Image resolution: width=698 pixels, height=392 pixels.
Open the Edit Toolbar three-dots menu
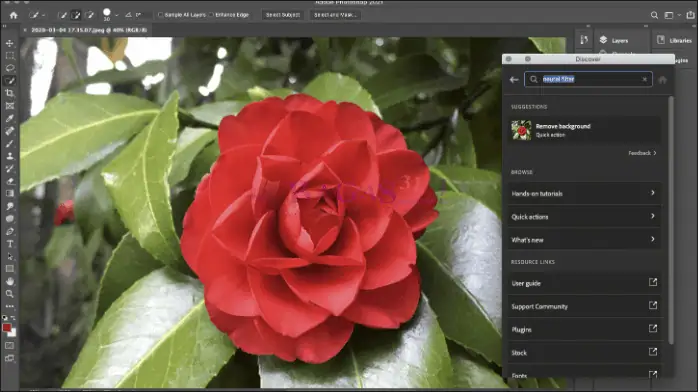(x=9, y=306)
